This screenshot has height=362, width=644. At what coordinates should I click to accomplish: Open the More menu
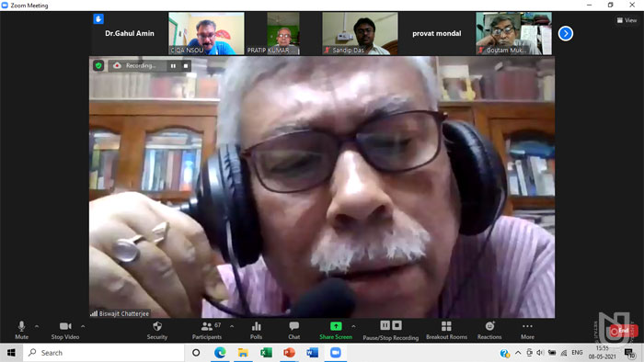[x=527, y=331]
